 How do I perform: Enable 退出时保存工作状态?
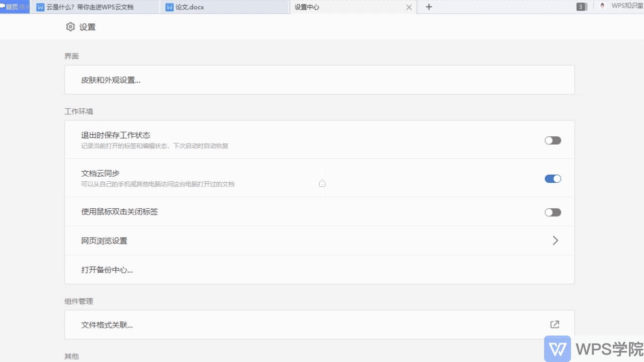(x=552, y=140)
